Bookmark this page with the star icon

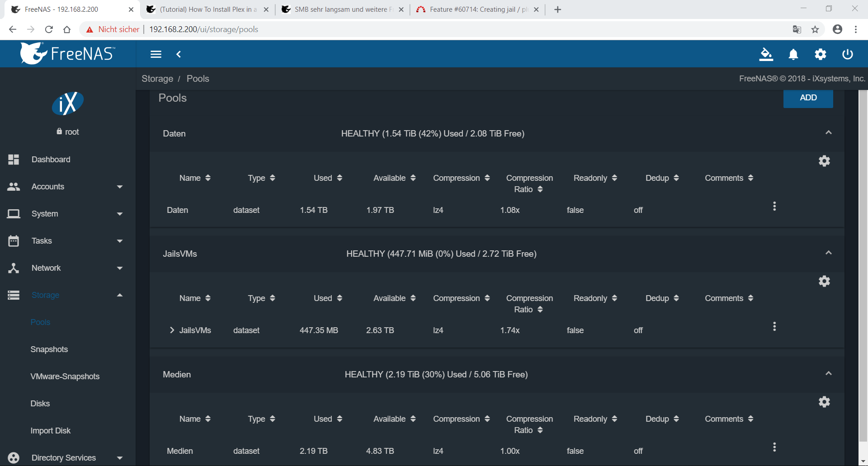[x=815, y=29]
